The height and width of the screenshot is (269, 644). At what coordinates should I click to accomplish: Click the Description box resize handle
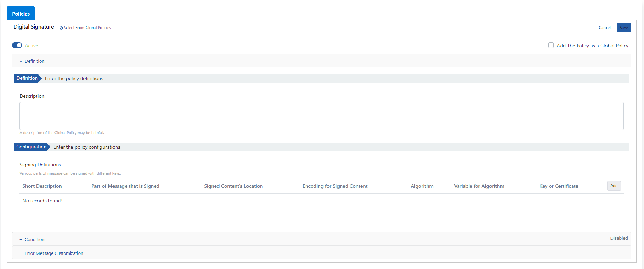point(621,127)
